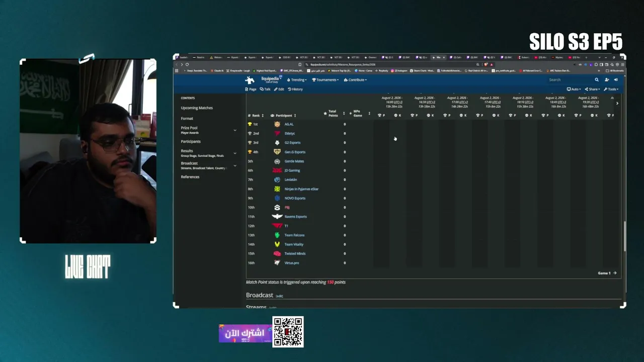Go to Game 1 with arrow button
644x362 pixels.
click(x=607, y=273)
